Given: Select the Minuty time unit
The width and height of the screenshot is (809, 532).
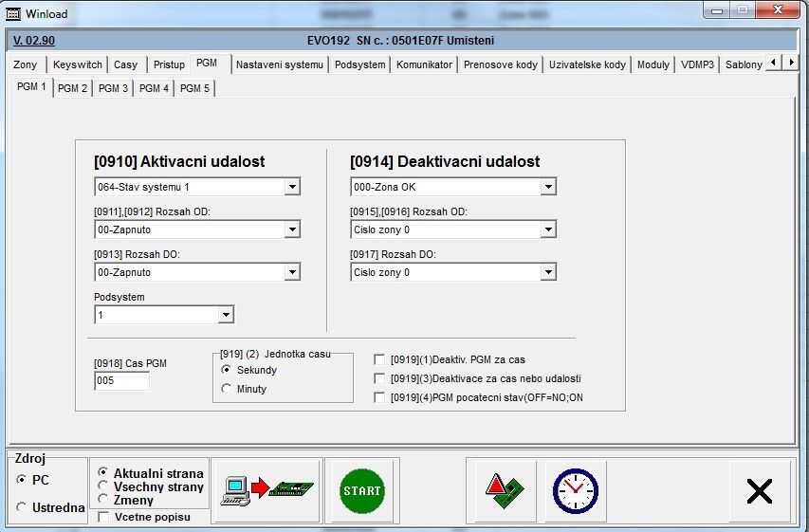Looking at the screenshot, I should tap(227, 389).
